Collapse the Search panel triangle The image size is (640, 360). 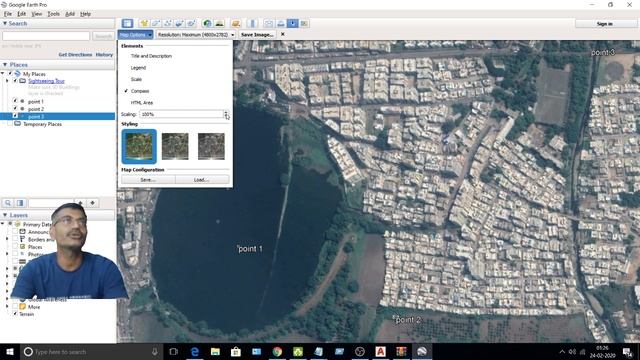pos(5,23)
